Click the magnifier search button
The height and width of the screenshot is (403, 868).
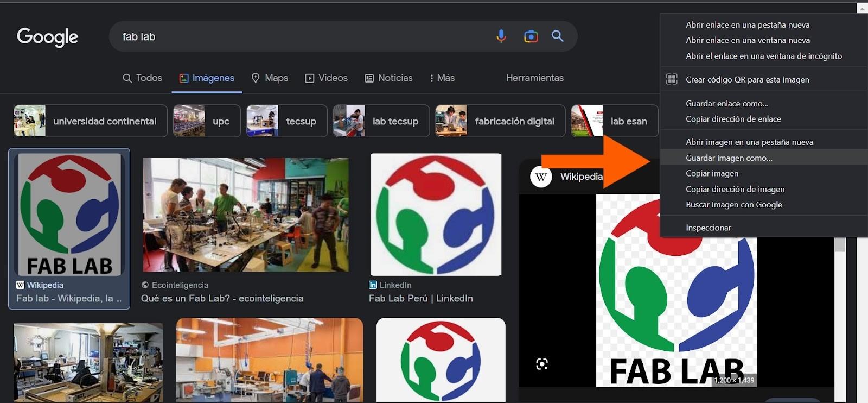coord(558,36)
